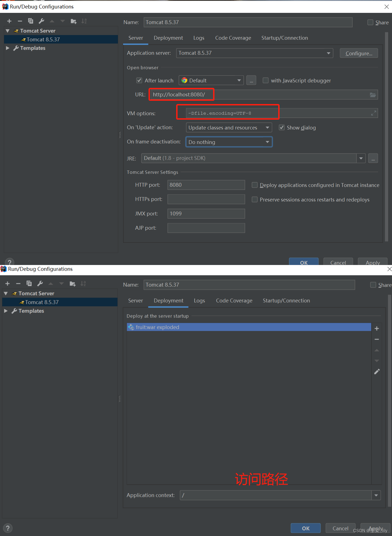The height and width of the screenshot is (536, 392).
Task: Switch to Deployment tab in upper dialog
Action: [x=168, y=38]
